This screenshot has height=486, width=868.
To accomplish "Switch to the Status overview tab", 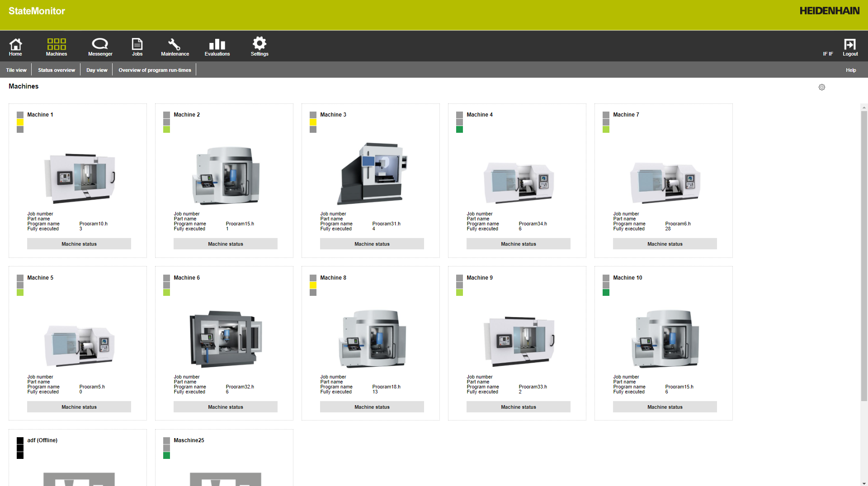I will click(57, 70).
